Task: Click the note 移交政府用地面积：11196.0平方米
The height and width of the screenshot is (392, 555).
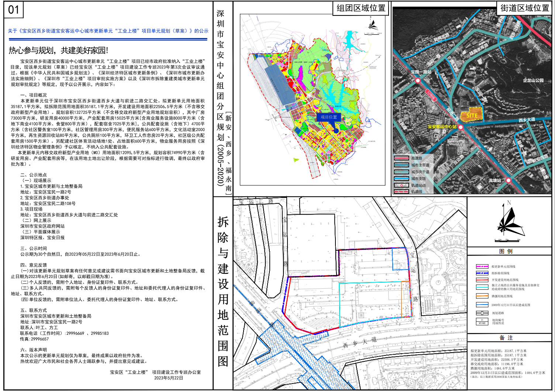Action: click(x=497, y=364)
